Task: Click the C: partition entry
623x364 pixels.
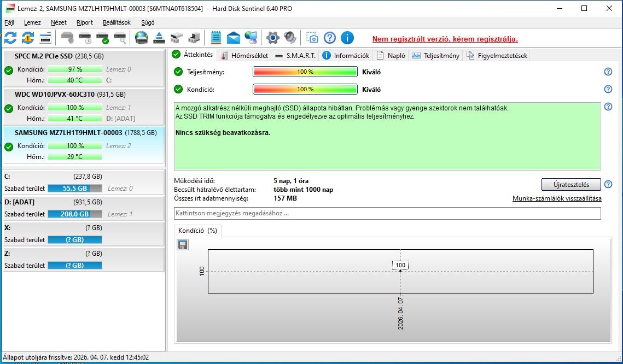Action: click(84, 183)
